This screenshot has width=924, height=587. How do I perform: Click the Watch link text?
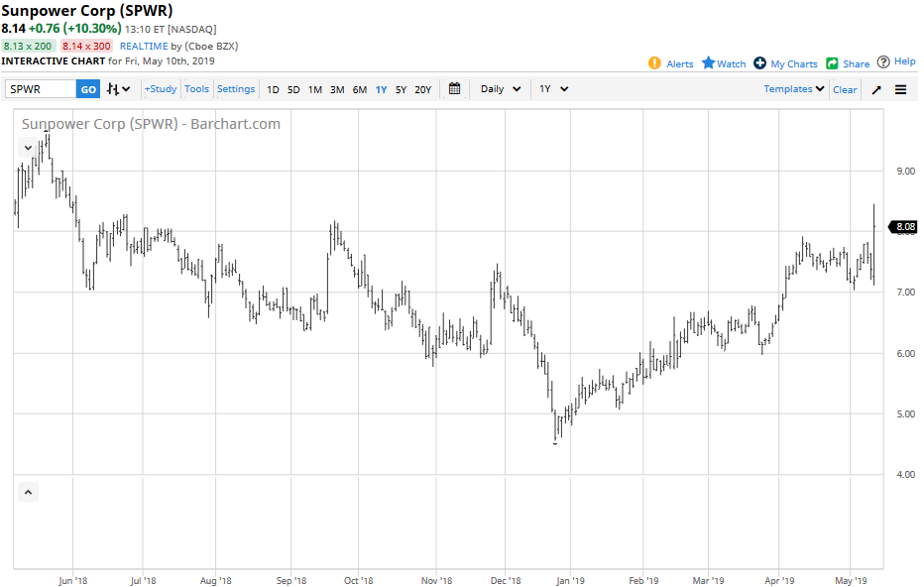point(732,63)
